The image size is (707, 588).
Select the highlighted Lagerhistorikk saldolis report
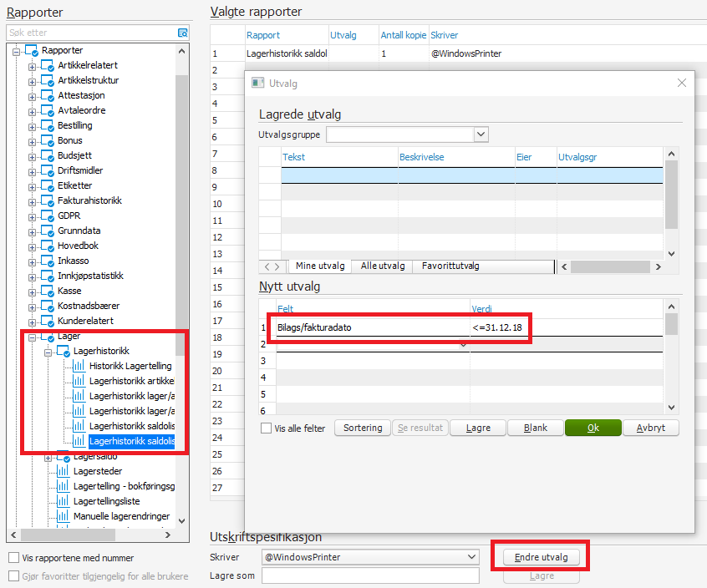pos(132,441)
